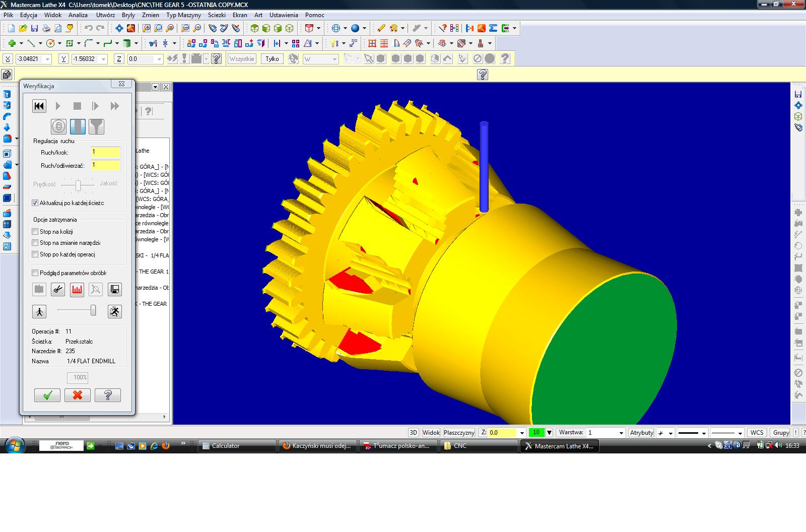
Task: Click the Płaszczyzny button in status bar
Action: tap(459, 433)
